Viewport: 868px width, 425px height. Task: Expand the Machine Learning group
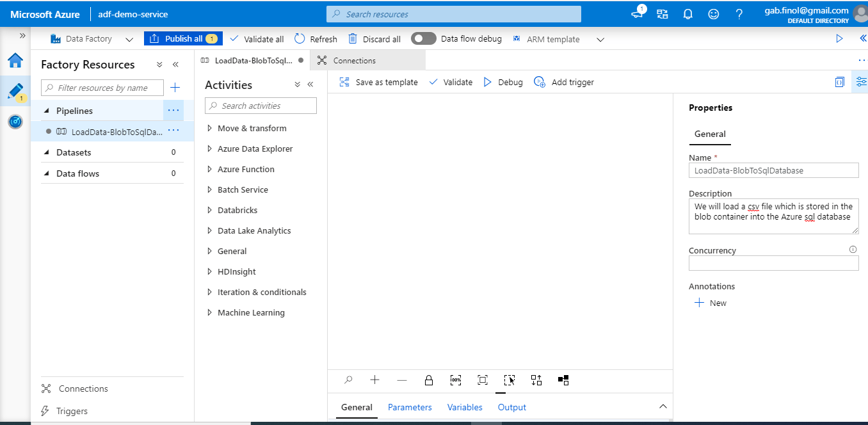tap(210, 312)
